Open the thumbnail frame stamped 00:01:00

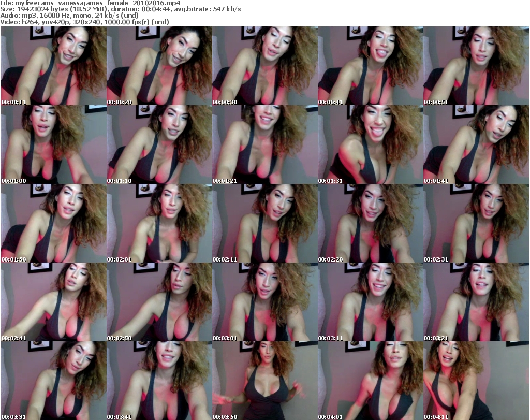[54, 144]
